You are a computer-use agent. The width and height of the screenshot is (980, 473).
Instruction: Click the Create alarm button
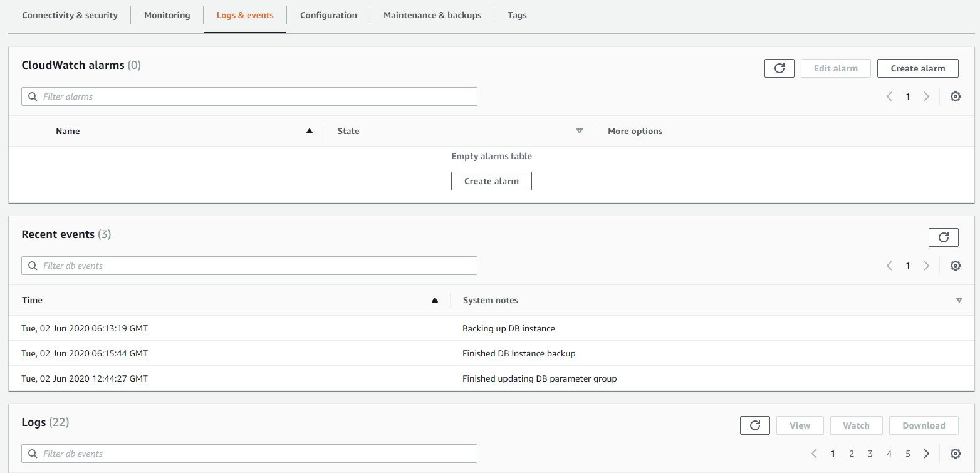tap(917, 68)
